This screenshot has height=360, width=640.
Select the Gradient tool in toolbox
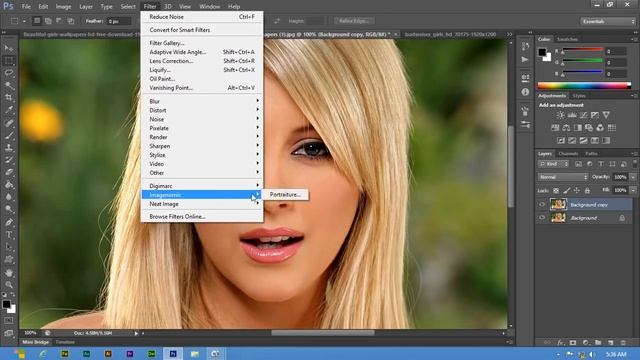9,184
